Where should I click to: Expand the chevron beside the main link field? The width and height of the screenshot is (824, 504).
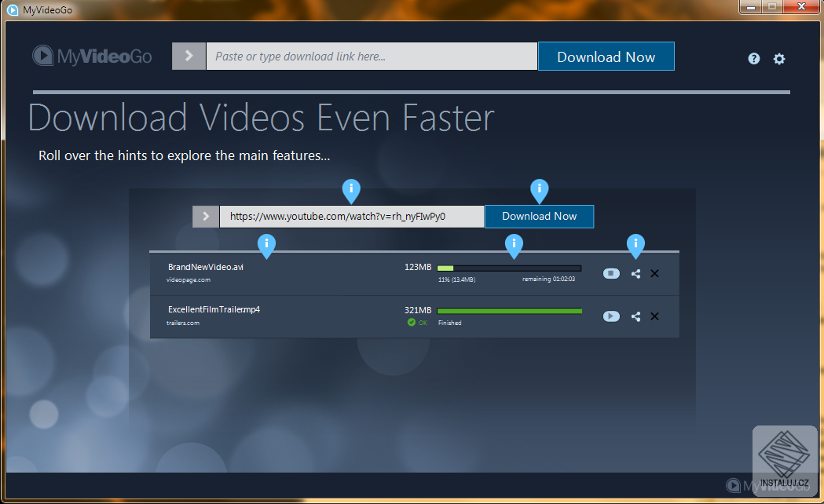tap(188, 56)
